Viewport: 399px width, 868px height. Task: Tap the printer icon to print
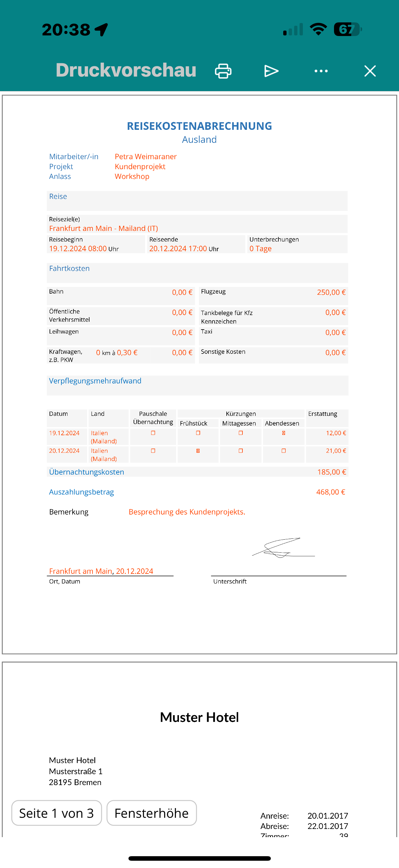coord(223,71)
